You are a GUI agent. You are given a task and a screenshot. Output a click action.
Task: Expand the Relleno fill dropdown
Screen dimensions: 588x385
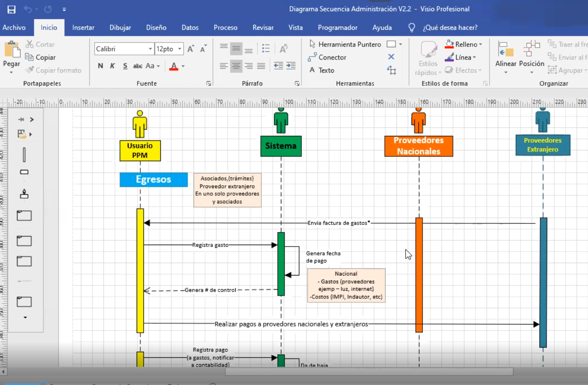tap(481, 45)
